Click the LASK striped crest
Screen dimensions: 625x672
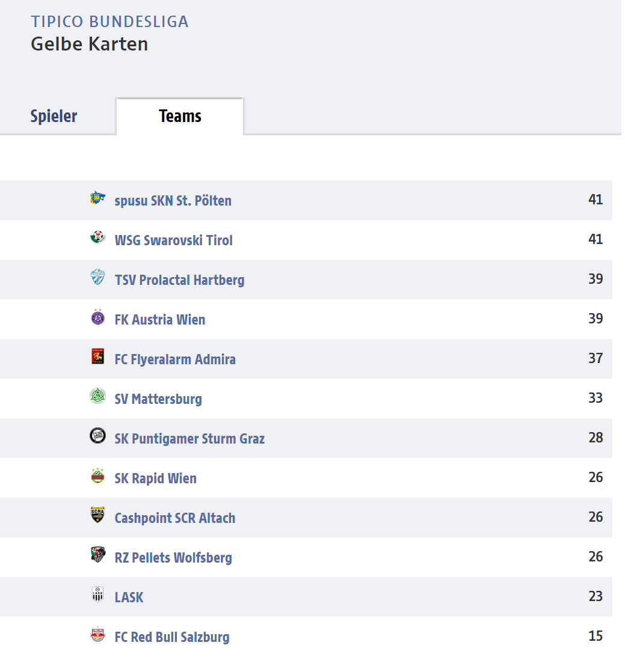pyautogui.click(x=98, y=594)
